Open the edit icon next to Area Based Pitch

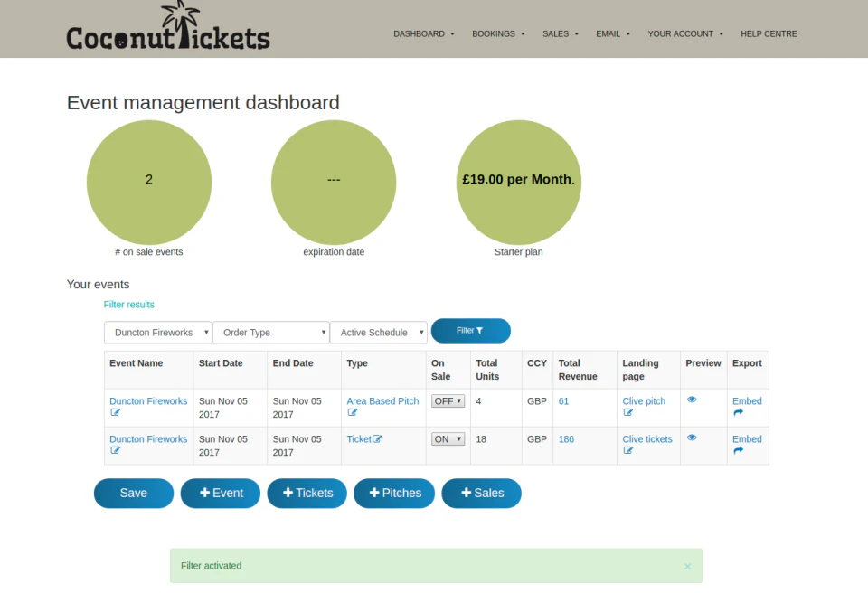(353, 412)
